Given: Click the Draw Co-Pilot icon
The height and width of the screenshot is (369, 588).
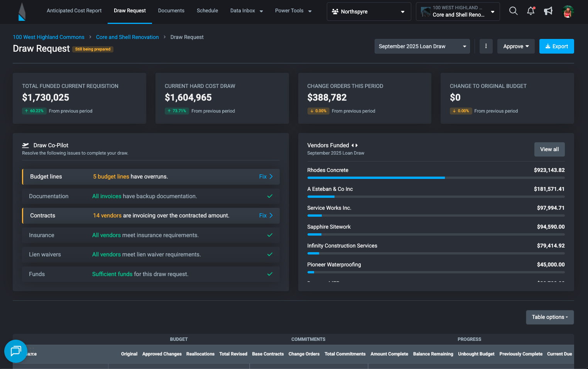Looking at the screenshot, I should (x=25, y=145).
